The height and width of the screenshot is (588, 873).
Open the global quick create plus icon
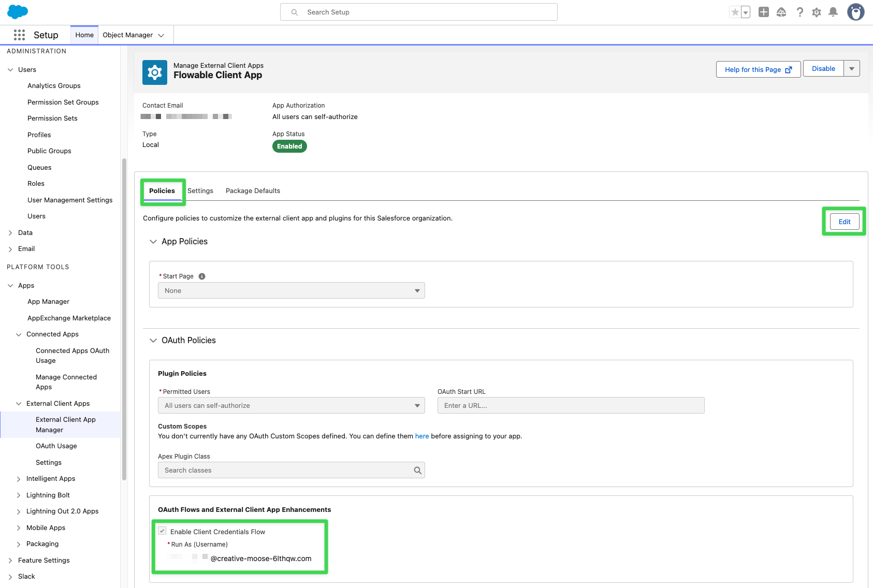(763, 11)
